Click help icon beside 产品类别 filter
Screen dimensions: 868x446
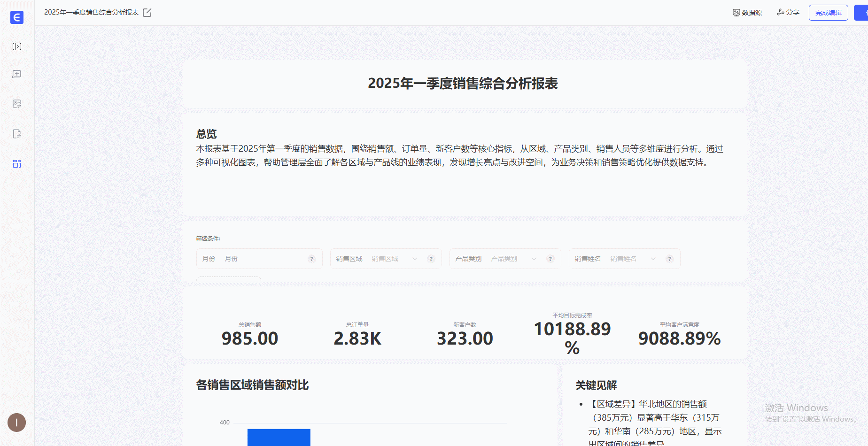(x=550, y=259)
